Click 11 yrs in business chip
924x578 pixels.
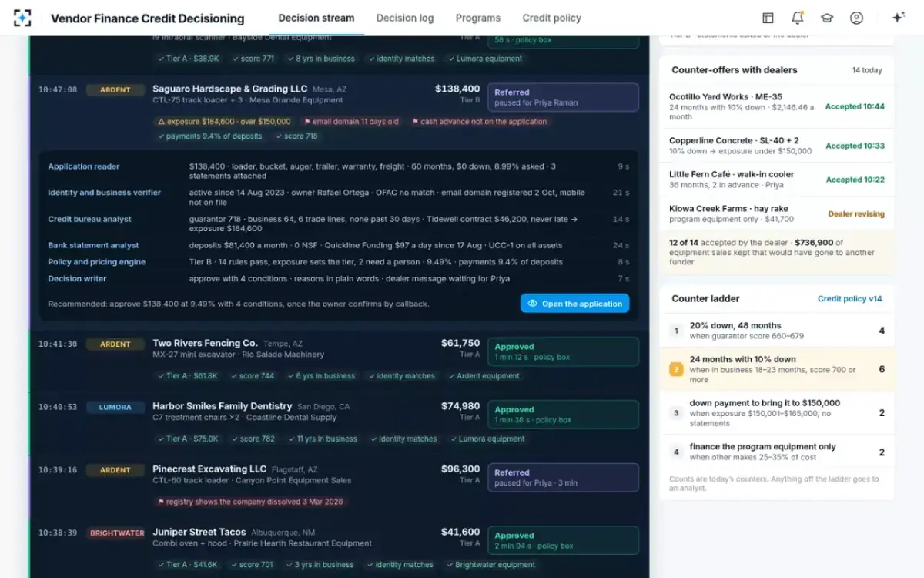322,439
